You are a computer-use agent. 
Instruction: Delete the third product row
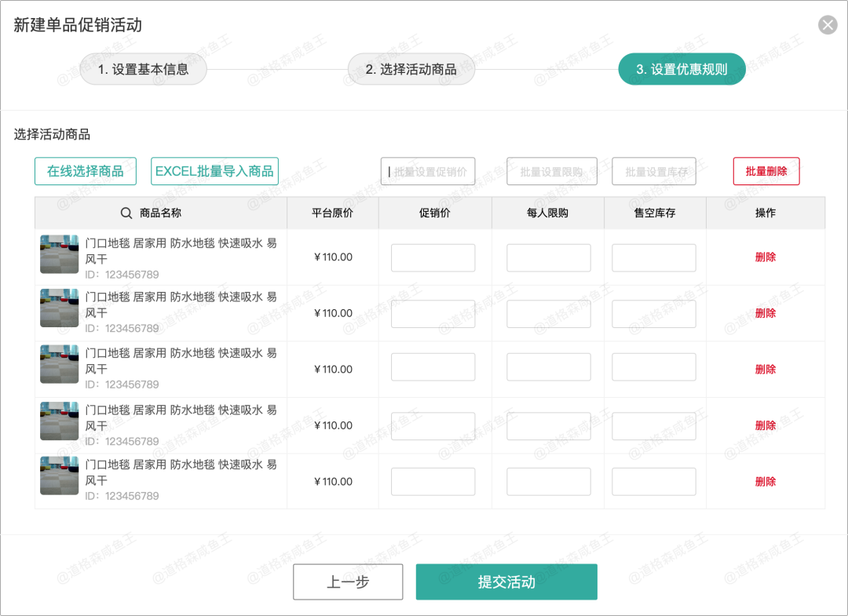[x=766, y=370]
